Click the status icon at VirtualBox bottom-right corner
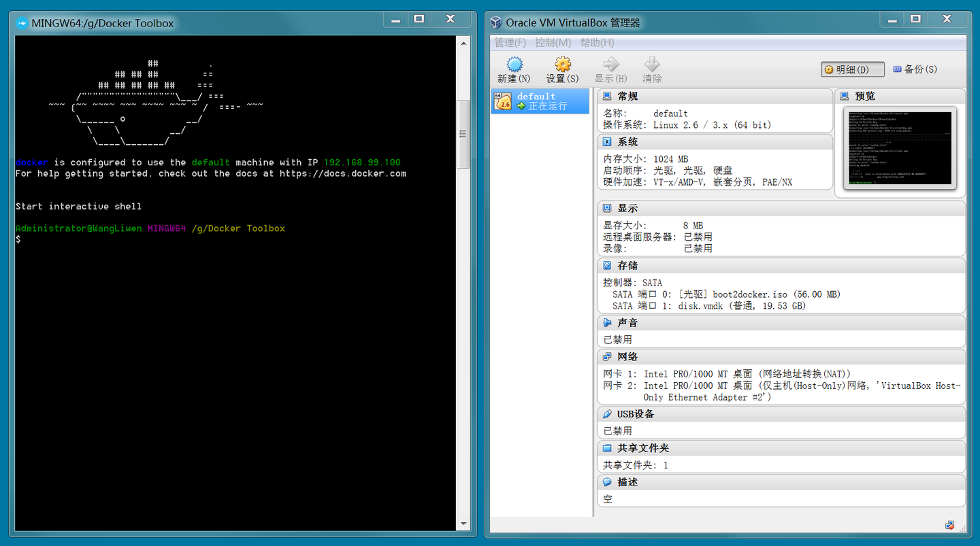The width and height of the screenshot is (980, 546). point(950,525)
